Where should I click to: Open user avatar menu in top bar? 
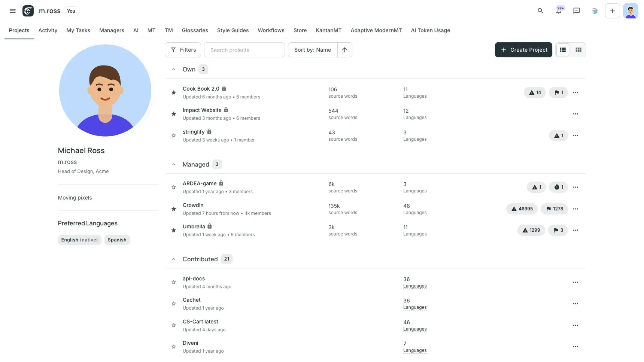631,11
